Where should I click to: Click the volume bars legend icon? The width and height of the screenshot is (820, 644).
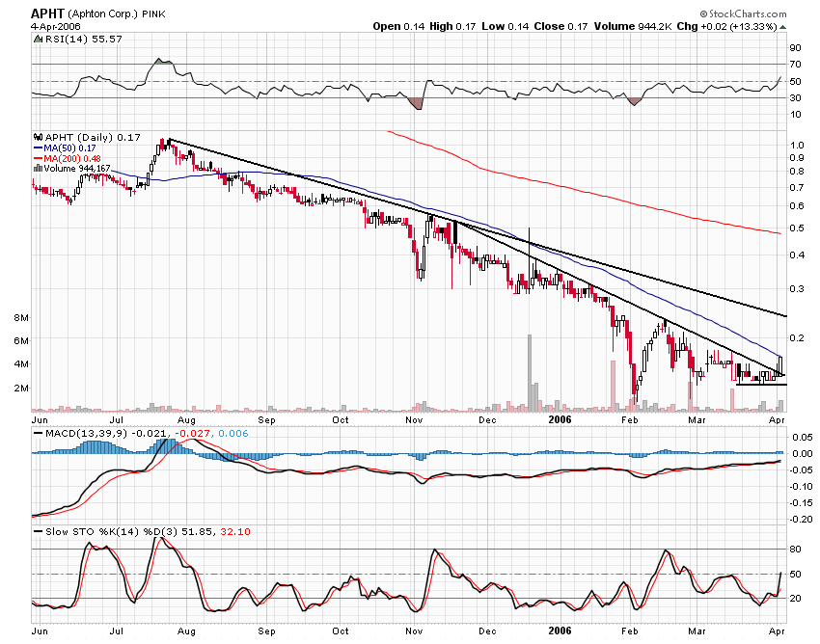39,169
